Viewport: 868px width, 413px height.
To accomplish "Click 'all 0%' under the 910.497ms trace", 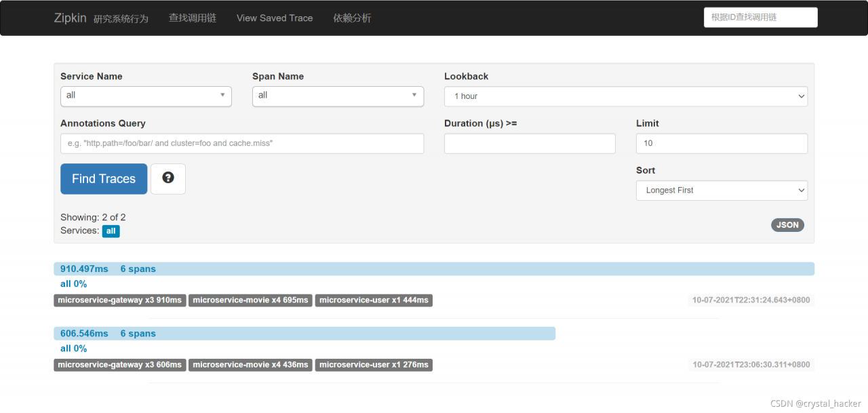I will pyautogui.click(x=73, y=284).
